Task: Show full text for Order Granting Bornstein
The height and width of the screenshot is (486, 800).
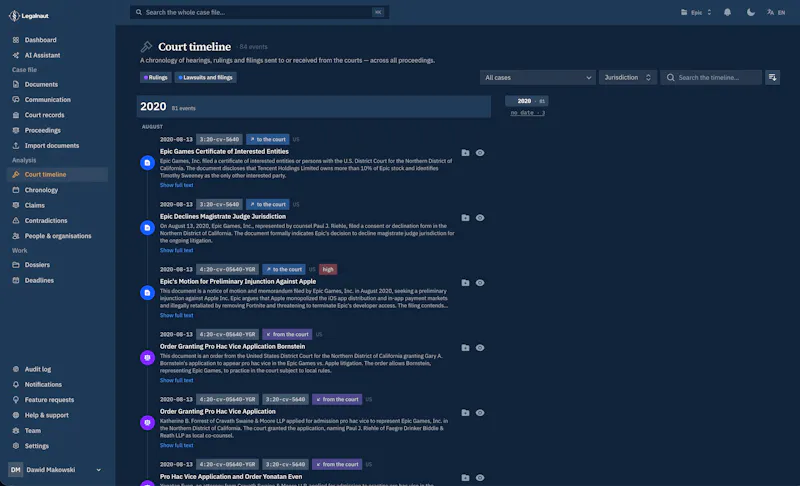Action: (177, 380)
